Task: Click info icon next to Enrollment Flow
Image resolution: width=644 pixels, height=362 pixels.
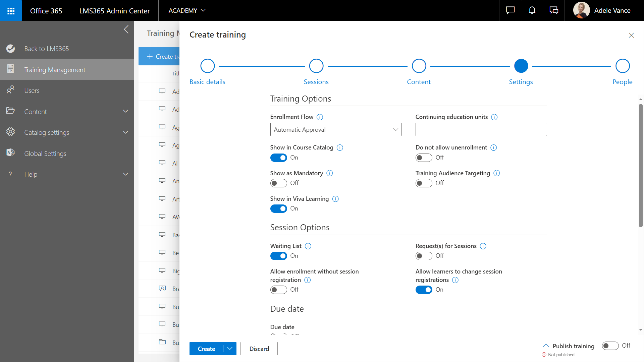Action: 320,117
